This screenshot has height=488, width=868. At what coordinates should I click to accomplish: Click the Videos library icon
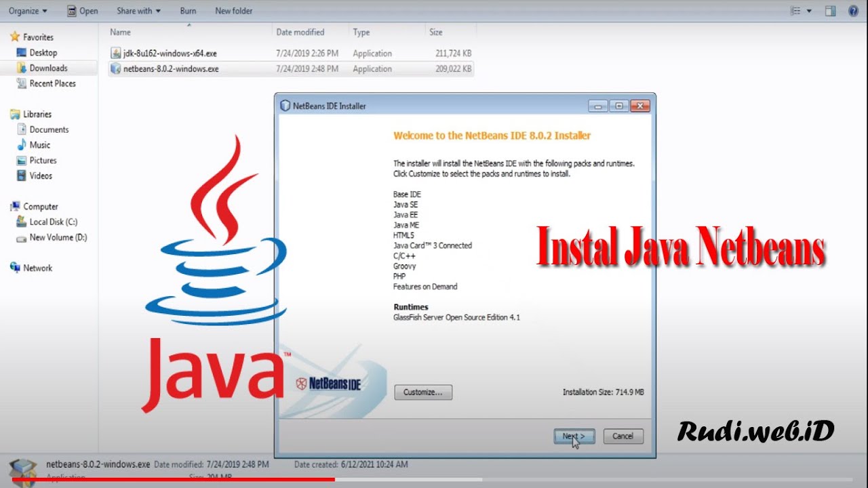(x=22, y=176)
